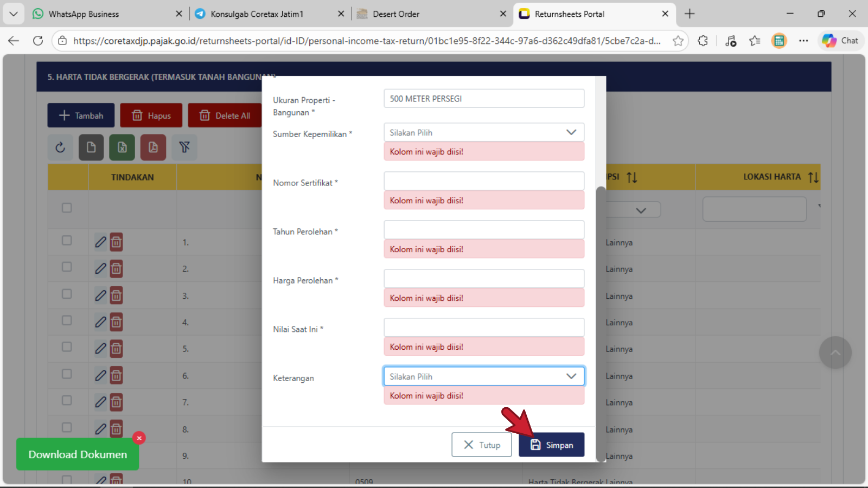Image resolution: width=868 pixels, height=488 pixels.
Task: Click the trash delete icon in row 3
Action: [x=116, y=296]
